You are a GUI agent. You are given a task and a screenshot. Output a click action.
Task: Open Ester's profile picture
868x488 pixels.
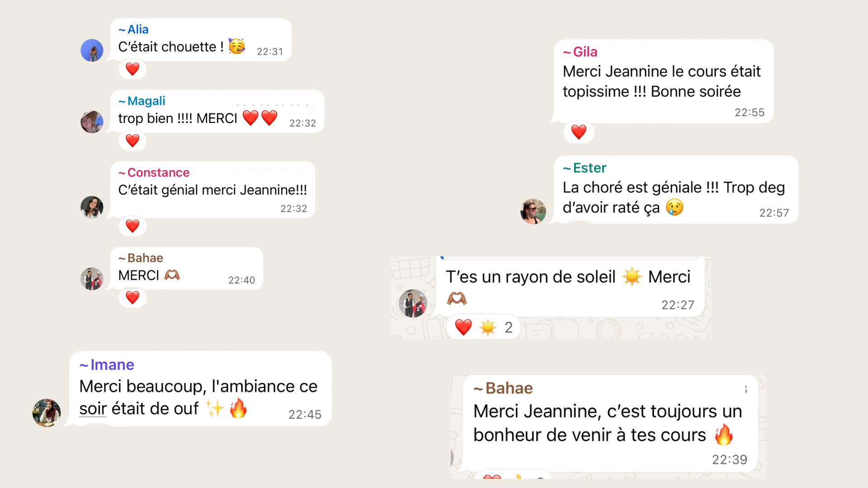coord(533,211)
